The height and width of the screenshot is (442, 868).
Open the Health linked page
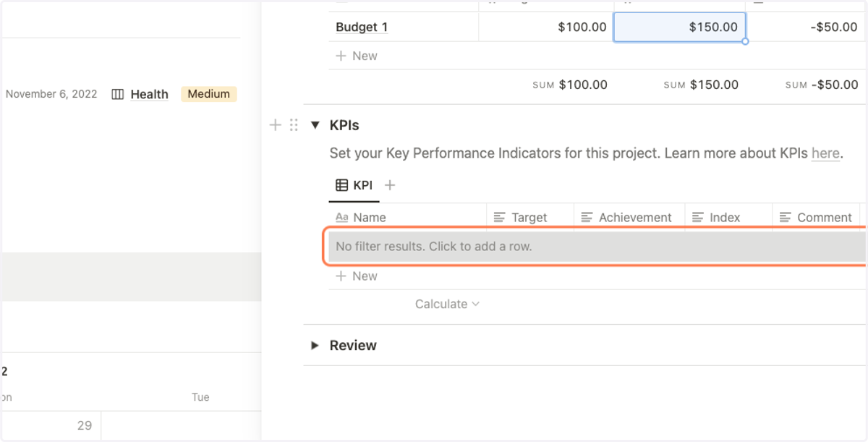[x=149, y=94]
